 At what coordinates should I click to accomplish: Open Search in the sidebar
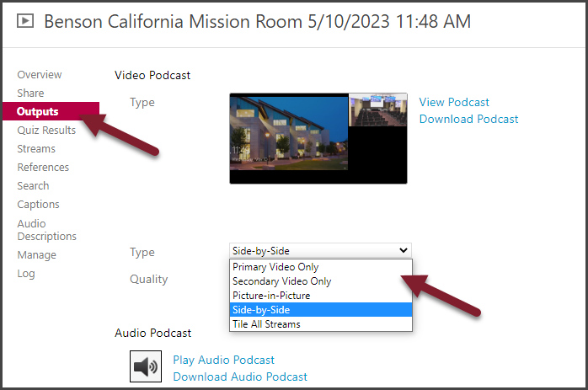(33, 186)
